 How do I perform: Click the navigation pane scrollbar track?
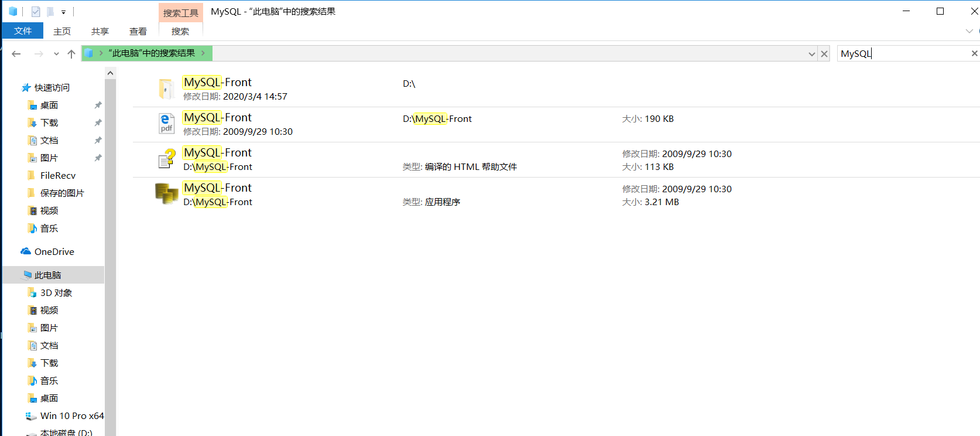click(110, 257)
